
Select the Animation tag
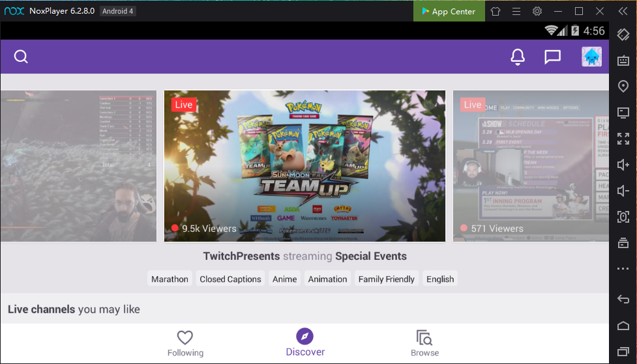pyautogui.click(x=327, y=279)
